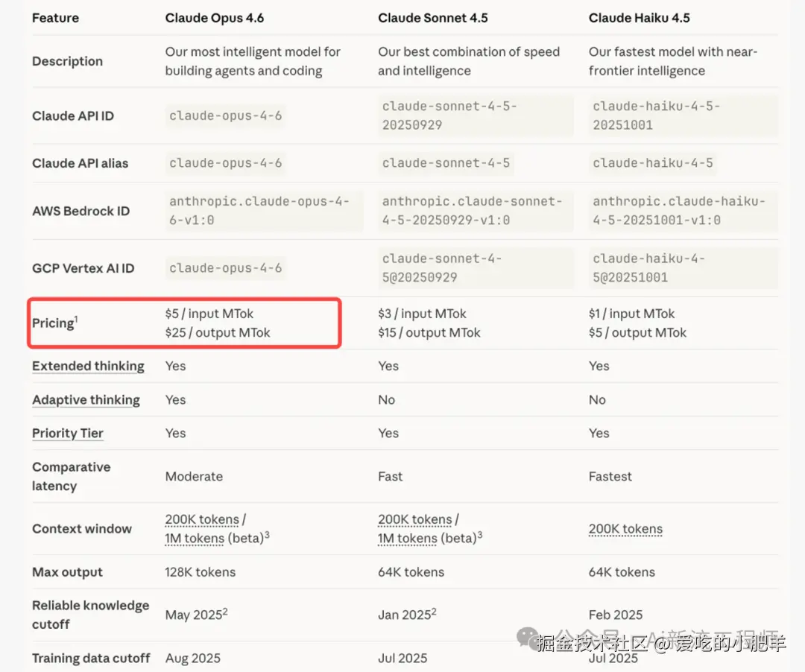Click the Opus Extended thinking Yes value
The image size is (805, 672).
pos(175,366)
